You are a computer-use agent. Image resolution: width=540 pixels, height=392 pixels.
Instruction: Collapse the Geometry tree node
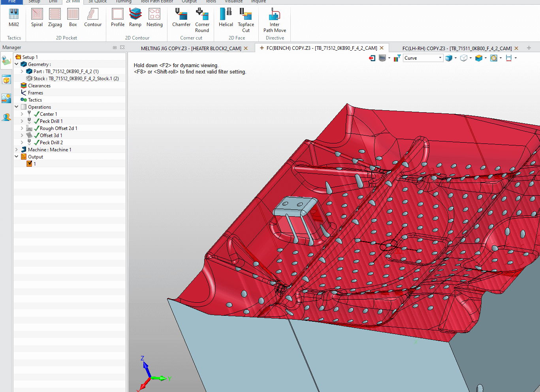tap(17, 64)
